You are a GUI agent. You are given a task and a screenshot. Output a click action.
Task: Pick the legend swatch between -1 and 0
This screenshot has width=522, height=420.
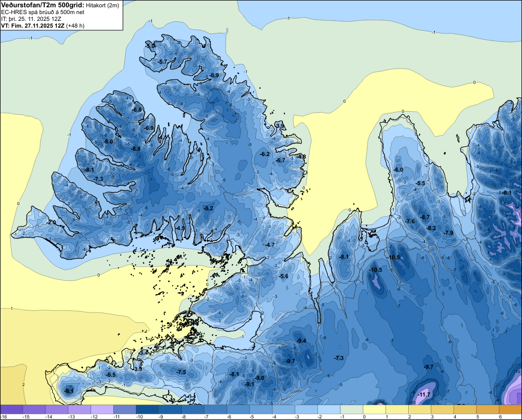(351, 409)
